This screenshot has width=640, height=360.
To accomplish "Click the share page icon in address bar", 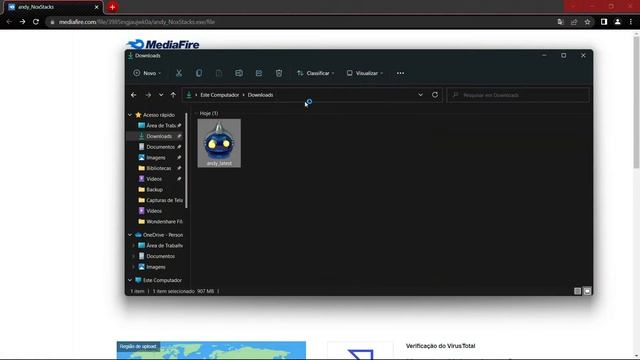I will [574, 22].
